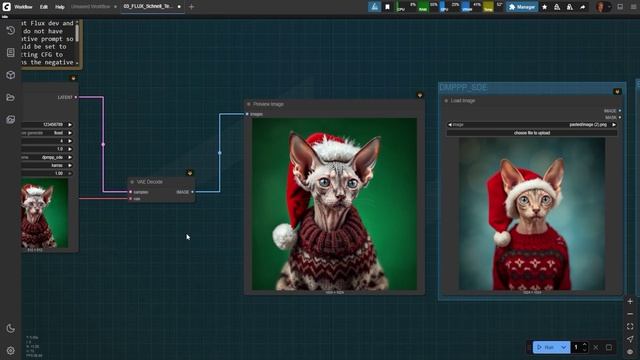The height and width of the screenshot is (360, 640).
Task: Collapse the Load Image node
Action: tap(446, 100)
